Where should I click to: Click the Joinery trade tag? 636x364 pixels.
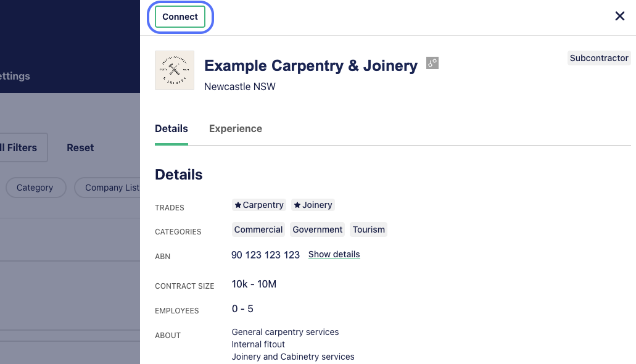click(313, 205)
